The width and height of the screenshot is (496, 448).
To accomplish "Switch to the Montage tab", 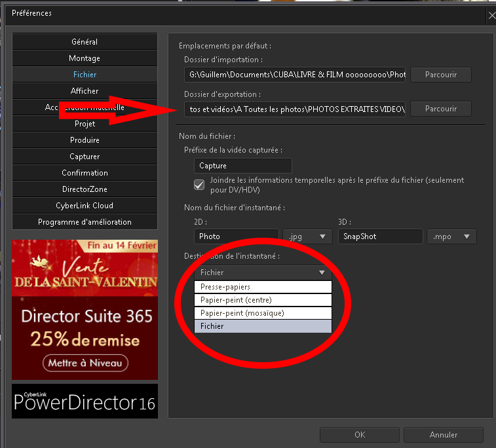I will click(x=85, y=58).
